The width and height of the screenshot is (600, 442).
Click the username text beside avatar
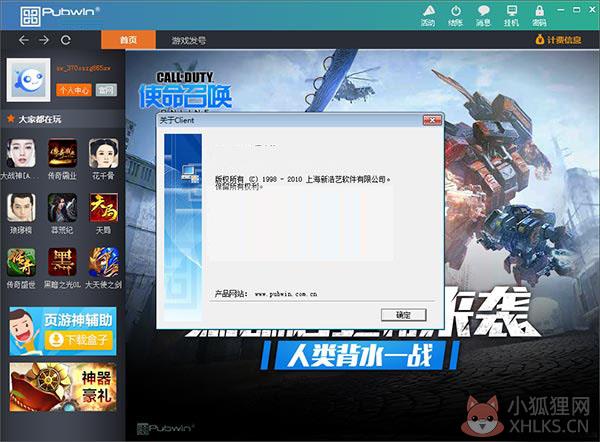[83, 68]
